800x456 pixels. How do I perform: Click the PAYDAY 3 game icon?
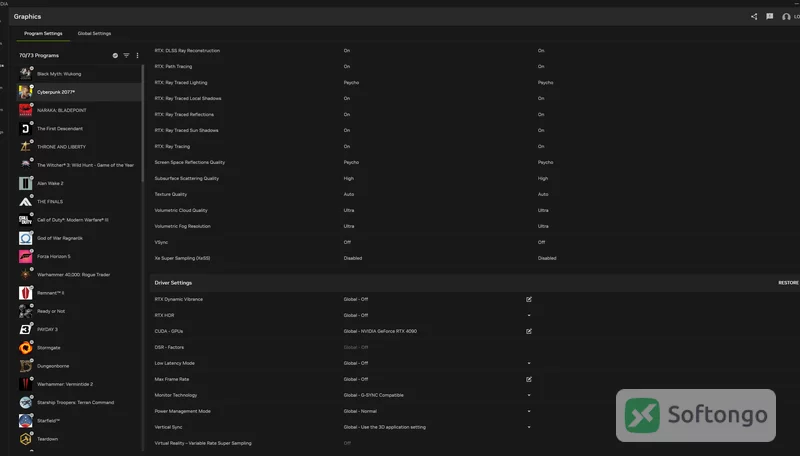[x=26, y=330]
